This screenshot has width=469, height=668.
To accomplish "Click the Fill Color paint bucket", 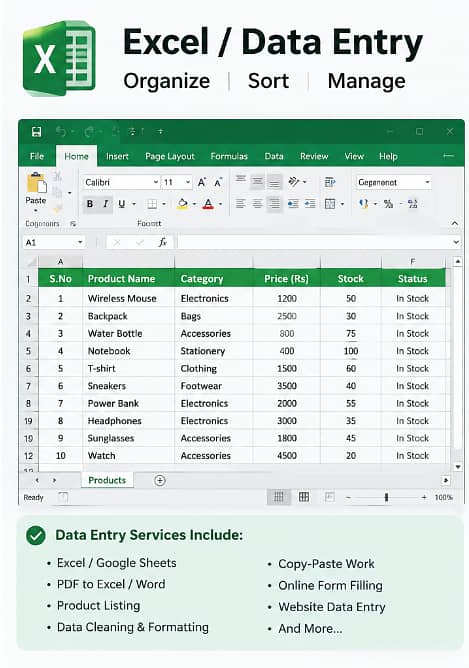I will tap(183, 204).
